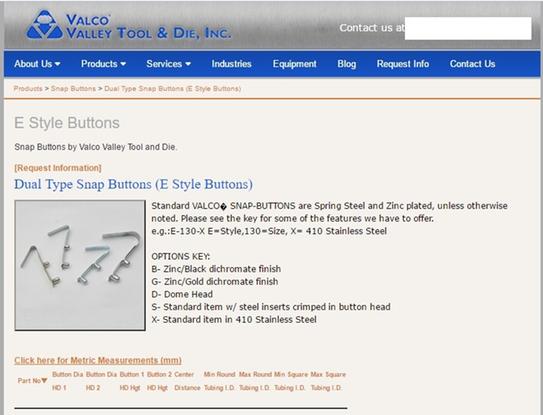Click the [Request Information] link

tap(58, 168)
